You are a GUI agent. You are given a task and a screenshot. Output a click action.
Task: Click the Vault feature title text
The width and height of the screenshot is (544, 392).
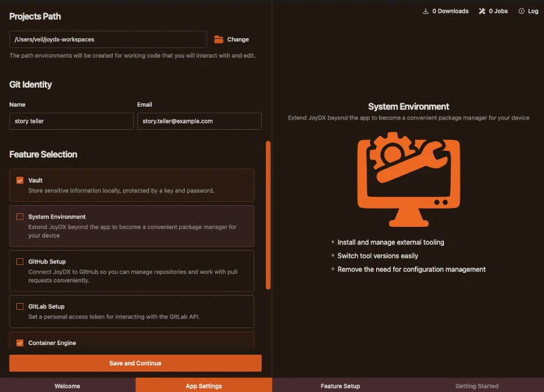pos(35,180)
